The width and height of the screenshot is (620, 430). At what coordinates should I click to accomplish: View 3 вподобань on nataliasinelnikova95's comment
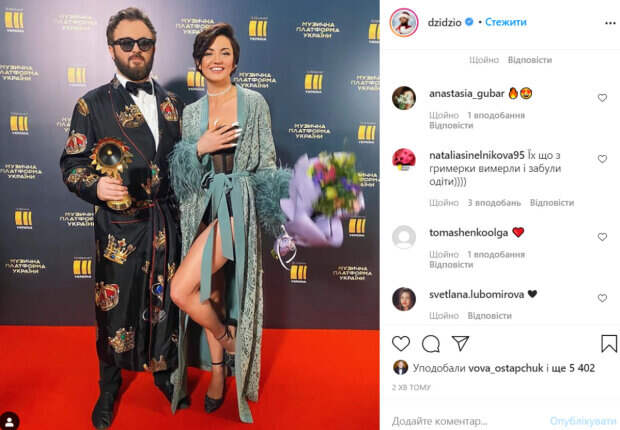(494, 203)
